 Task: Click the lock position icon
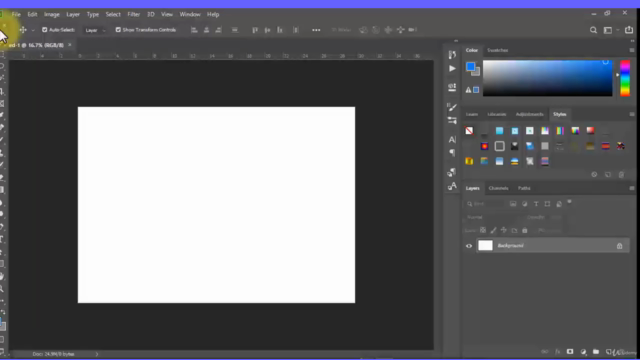(x=504, y=230)
